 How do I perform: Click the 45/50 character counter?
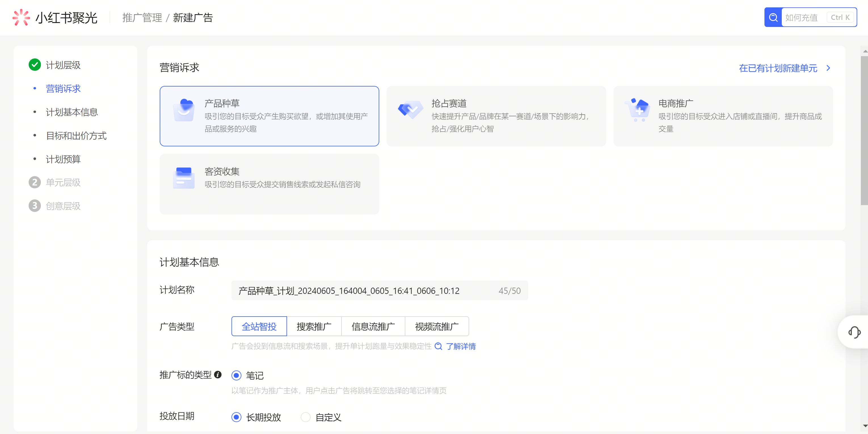[x=509, y=290]
